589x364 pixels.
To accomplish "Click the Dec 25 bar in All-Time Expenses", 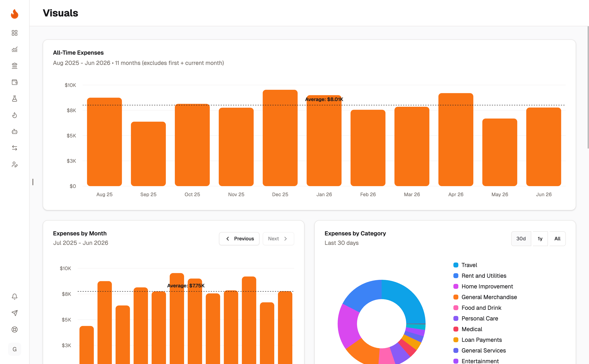I will (x=280, y=138).
